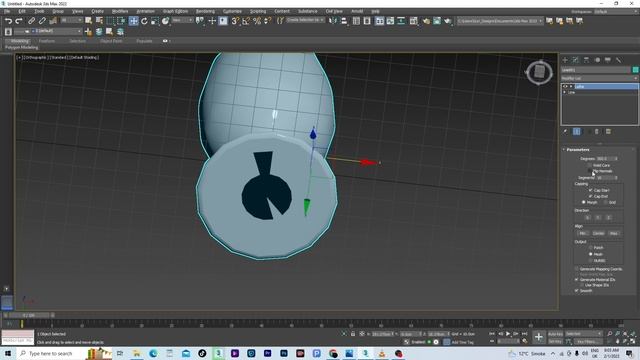This screenshot has width=640, height=360.
Task: Toggle Window/Crossing selection mode
Action: tap(121, 21)
